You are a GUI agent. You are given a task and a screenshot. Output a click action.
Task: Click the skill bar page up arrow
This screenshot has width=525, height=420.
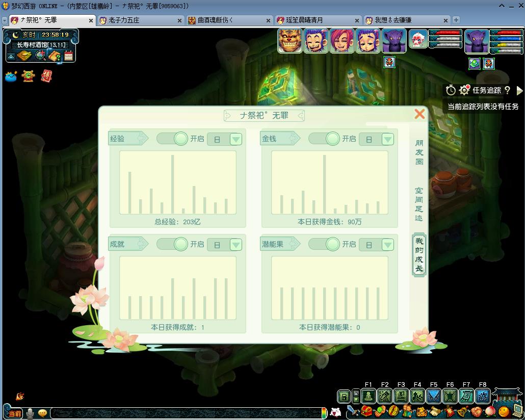click(356, 392)
